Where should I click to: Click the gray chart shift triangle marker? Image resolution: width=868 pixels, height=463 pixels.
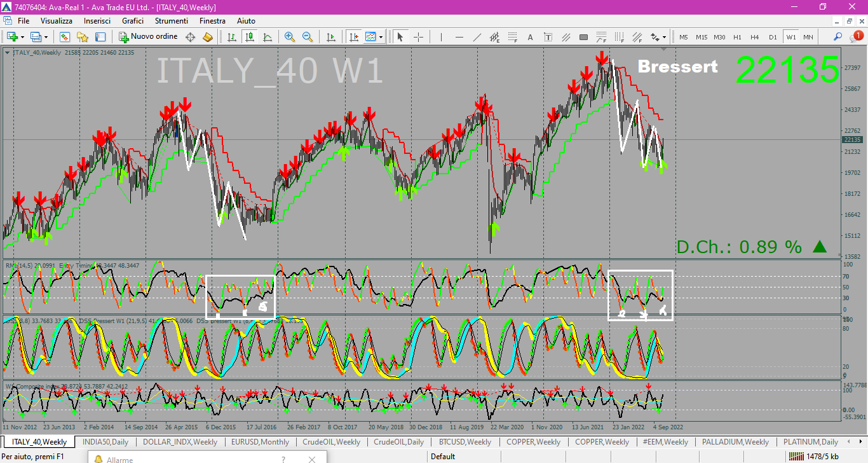click(663, 49)
